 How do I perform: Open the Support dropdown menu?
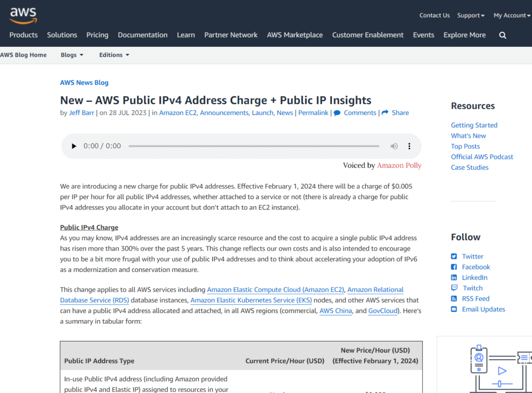tap(470, 16)
